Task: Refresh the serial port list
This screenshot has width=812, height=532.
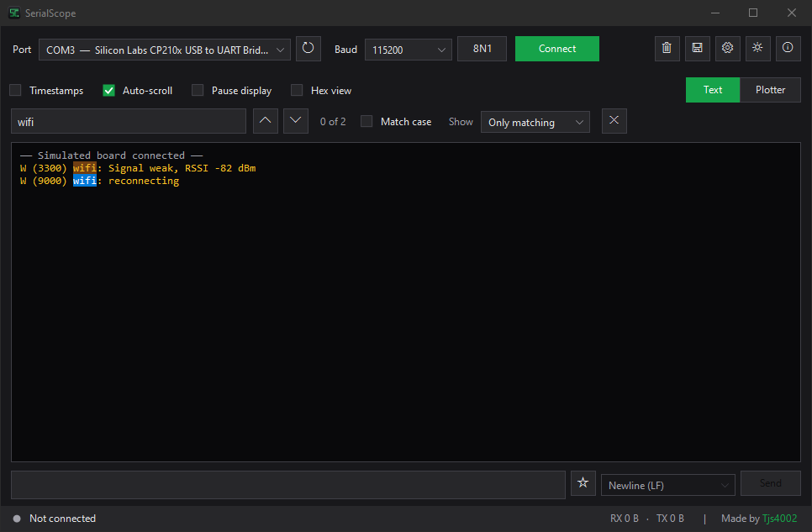Action: pyautogui.click(x=308, y=49)
